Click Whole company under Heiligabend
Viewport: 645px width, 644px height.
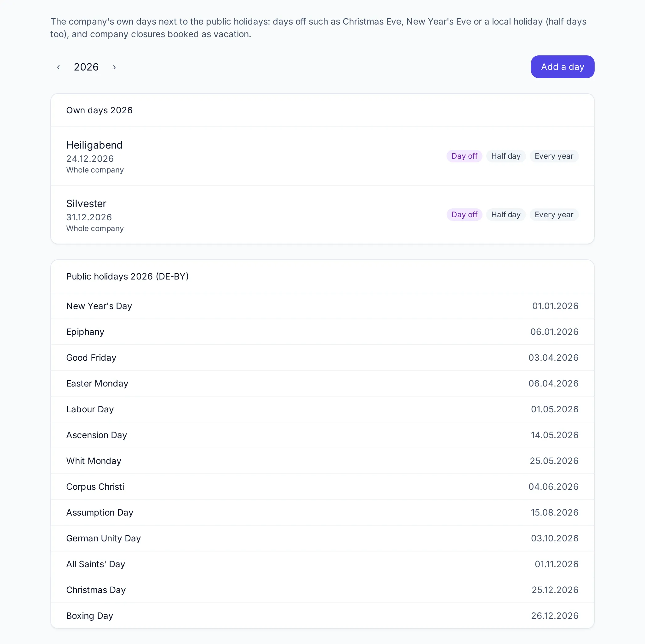pos(95,170)
